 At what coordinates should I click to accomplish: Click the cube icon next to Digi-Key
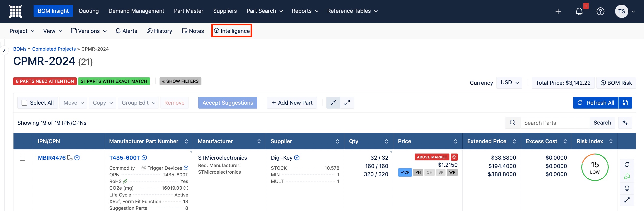click(x=297, y=158)
